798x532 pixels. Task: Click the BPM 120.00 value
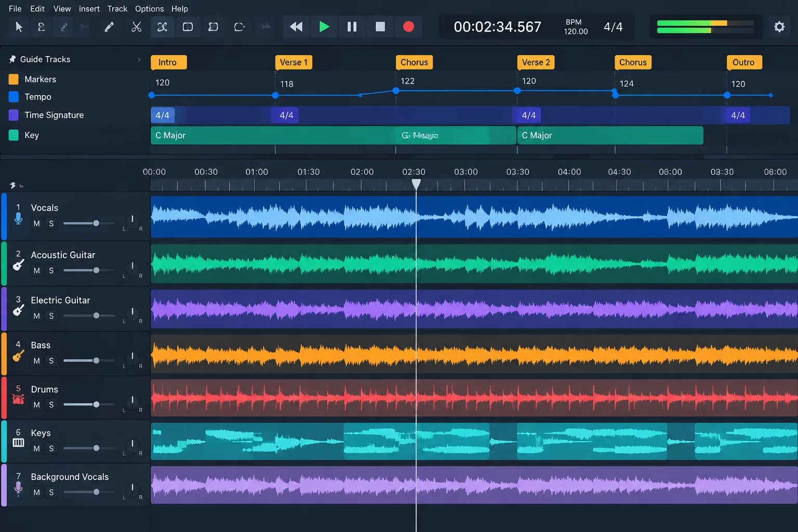576,31
